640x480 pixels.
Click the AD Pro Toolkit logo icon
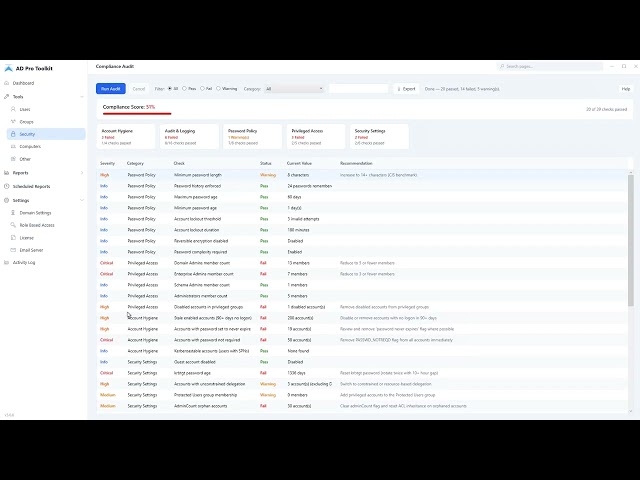[9, 68]
